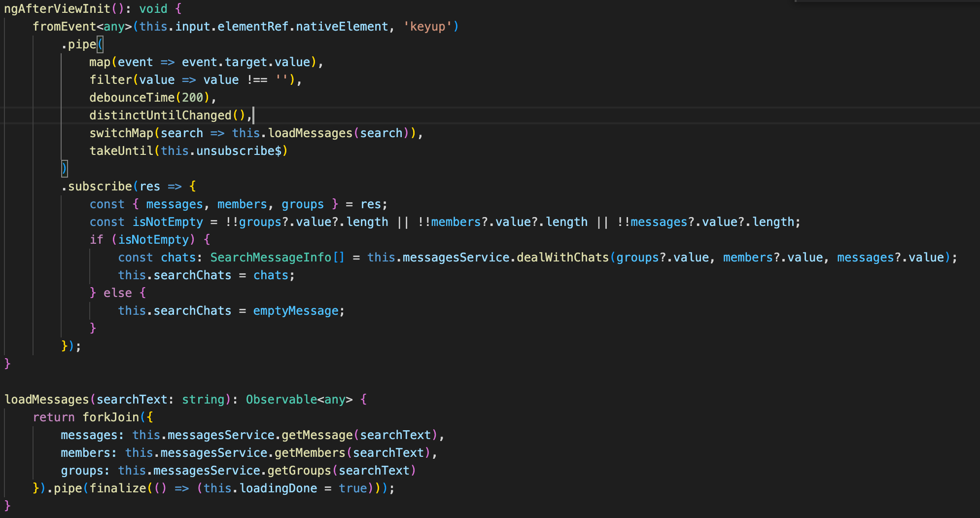
Task: Click the emptyMessage variable
Action: tap(296, 311)
